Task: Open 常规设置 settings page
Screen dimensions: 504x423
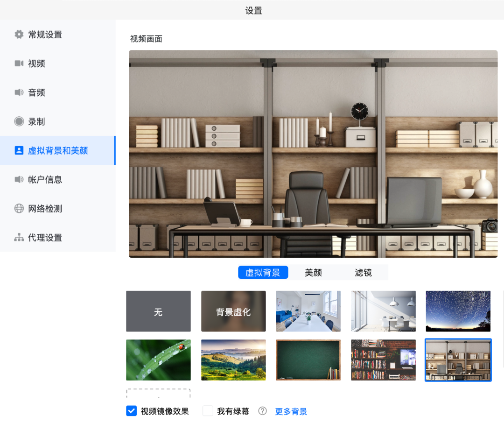Action: (57, 35)
